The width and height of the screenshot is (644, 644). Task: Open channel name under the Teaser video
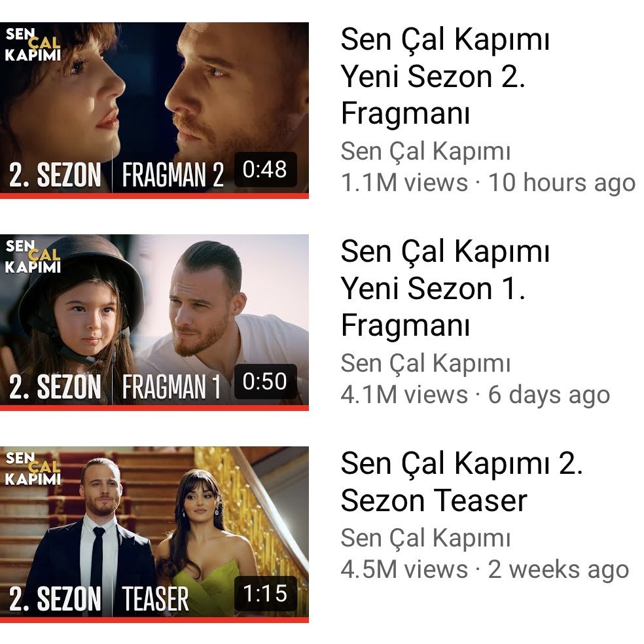(425, 538)
